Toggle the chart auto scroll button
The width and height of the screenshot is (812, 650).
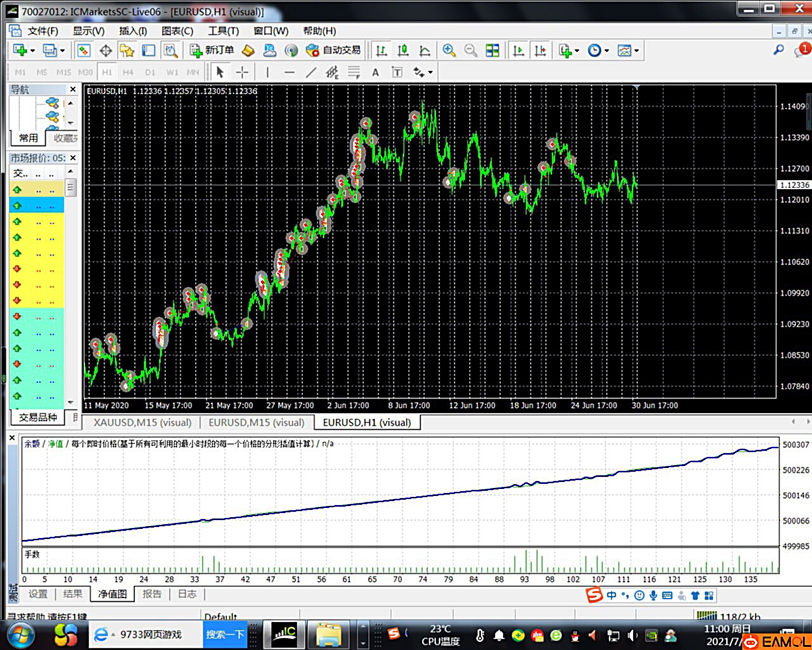pyautogui.click(x=518, y=50)
